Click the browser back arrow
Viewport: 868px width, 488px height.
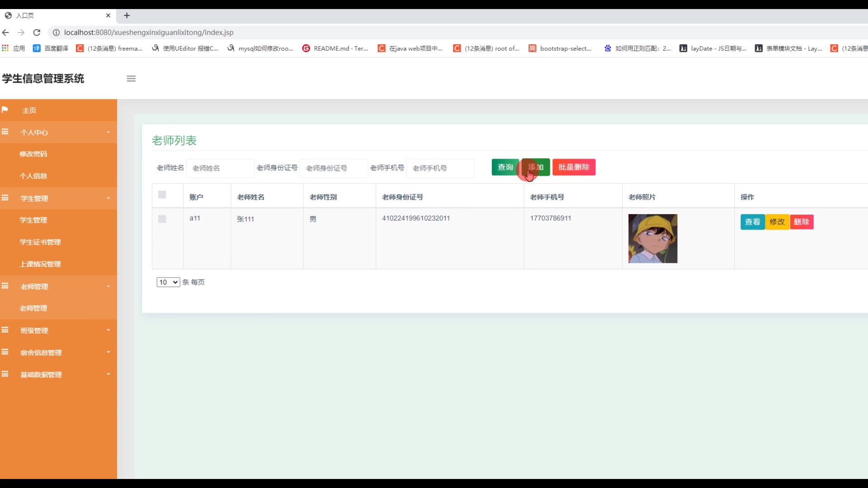coord(5,33)
